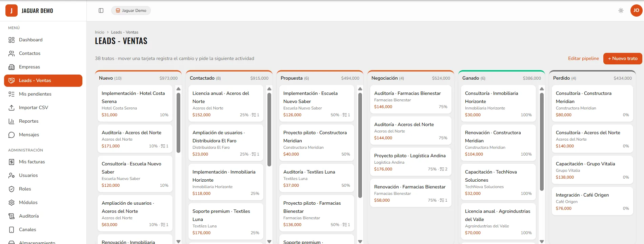Click the $146,000 amount in Negociación
Screen dimensions: 644x244
click(383, 107)
